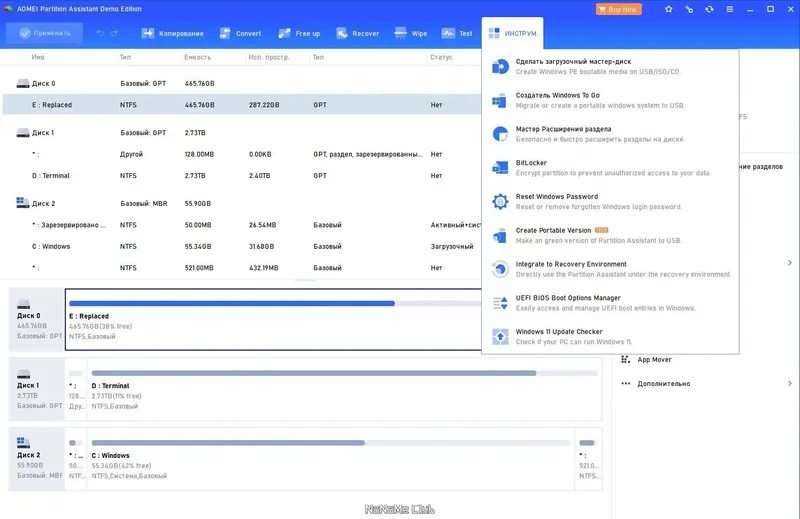Click the Extend Partition wizard icon
This screenshot has width=800, height=519.
[500, 134]
